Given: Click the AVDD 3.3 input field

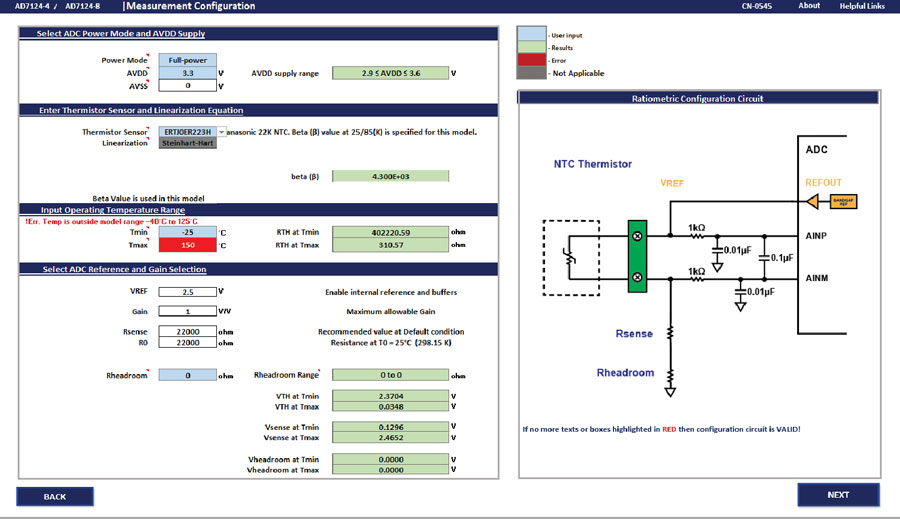Looking at the screenshot, I should coord(188,73).
